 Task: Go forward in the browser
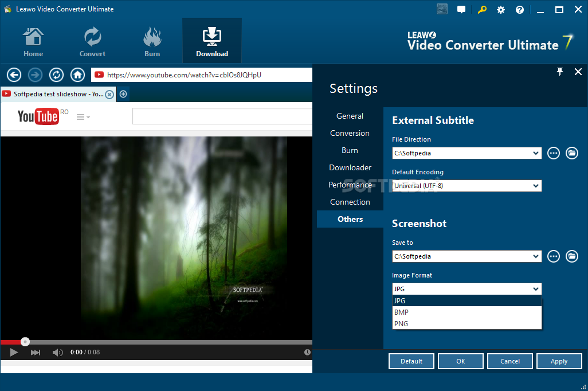click(36, 75)
